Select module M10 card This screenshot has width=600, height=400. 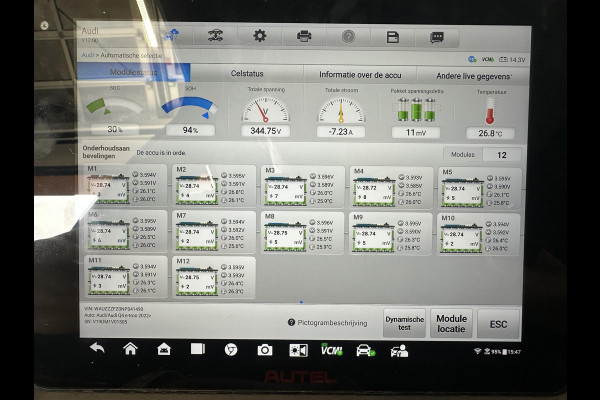(x=479, y=235)
